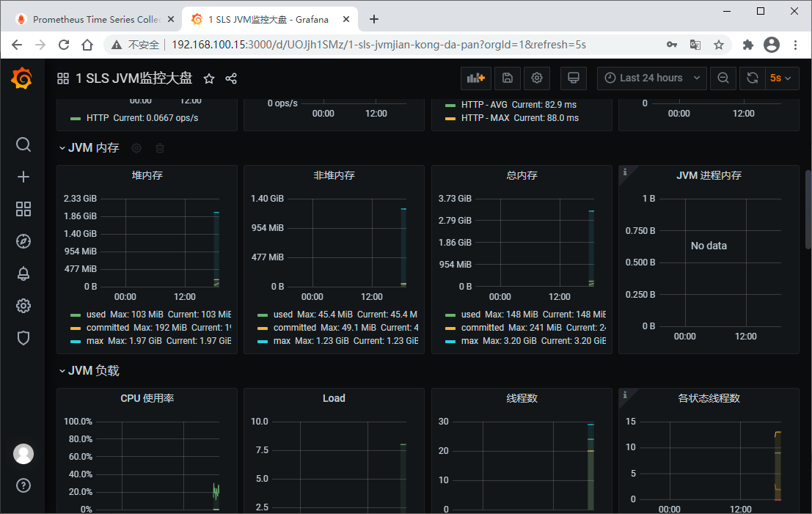
Task: Mark the dashboard as favorite with the star
Action: 210,78
